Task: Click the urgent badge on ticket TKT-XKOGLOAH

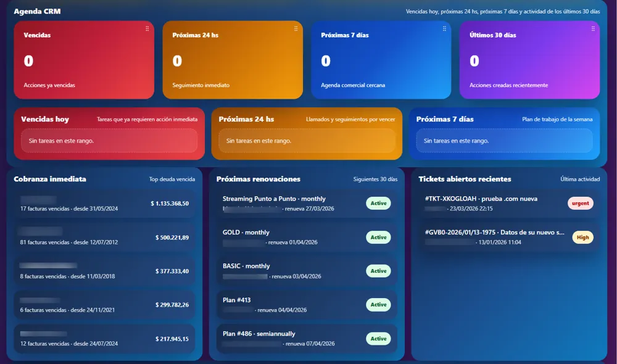Action: pyautogui.click(x=580, y=203)
